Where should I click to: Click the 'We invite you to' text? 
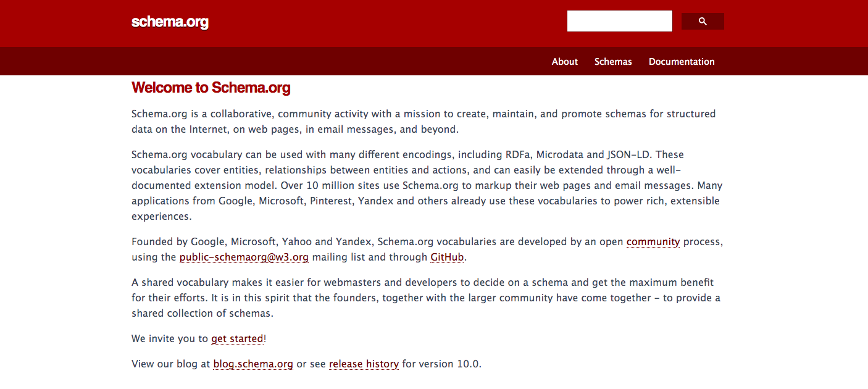click(x=170, y=339)
